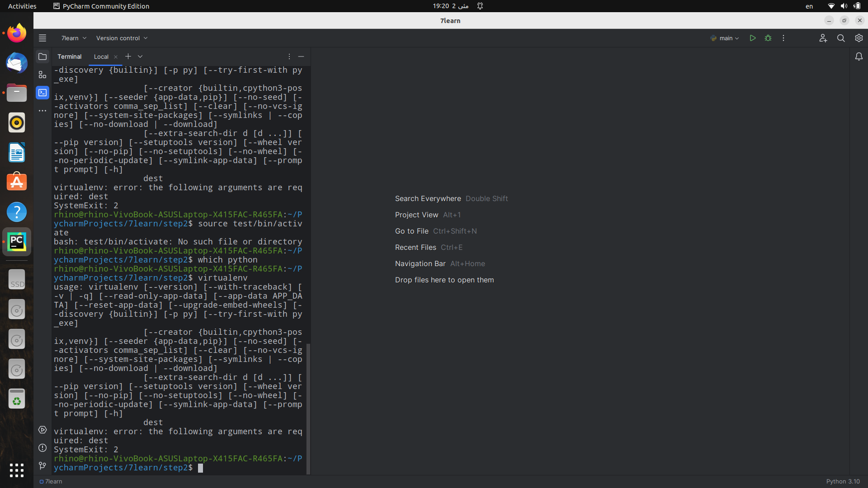The image size is (868, 488).
Task: Add a new terminal tab
Action: click(128, 56)
